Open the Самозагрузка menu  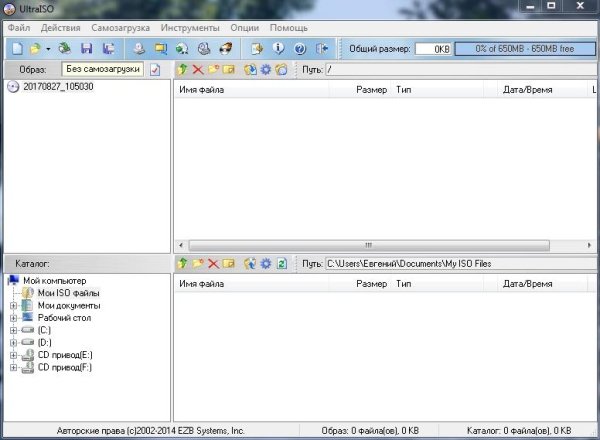(121, 28)
